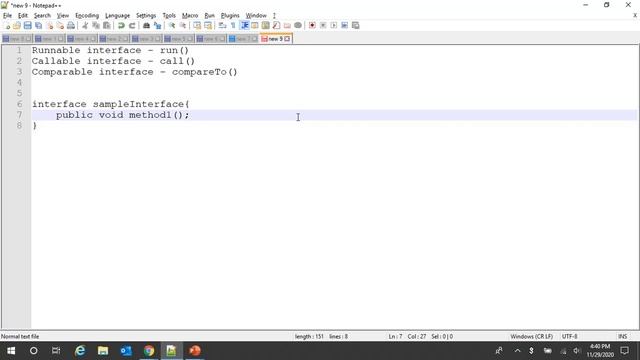Click the Zoom In toolbar icon

coord(172,25)
